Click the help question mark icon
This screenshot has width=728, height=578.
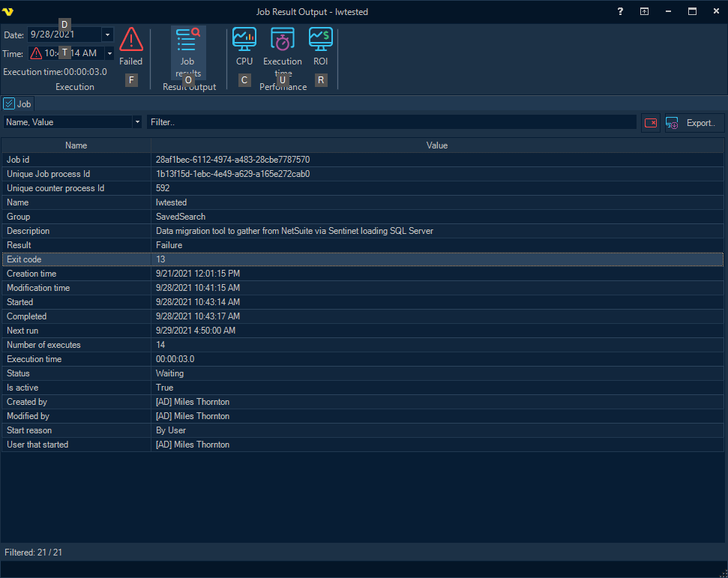click(x=620, y=11)
